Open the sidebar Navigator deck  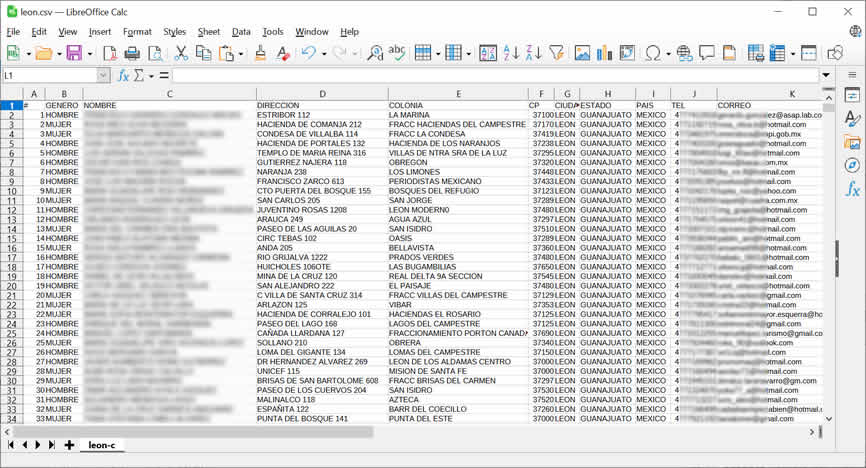(852, 165)
